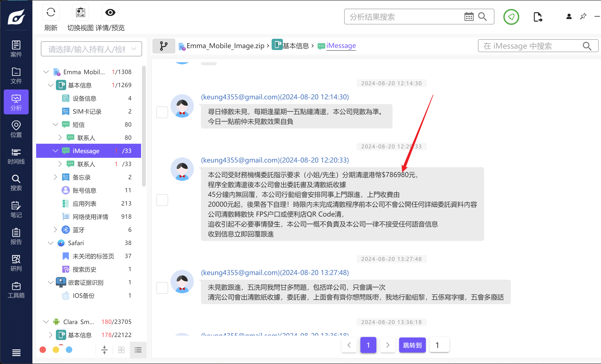This screenshot has width=601, height=364.
Task: Toggle the Details/Preview (详情/预览) eye icon
Action: coord(110,12)
